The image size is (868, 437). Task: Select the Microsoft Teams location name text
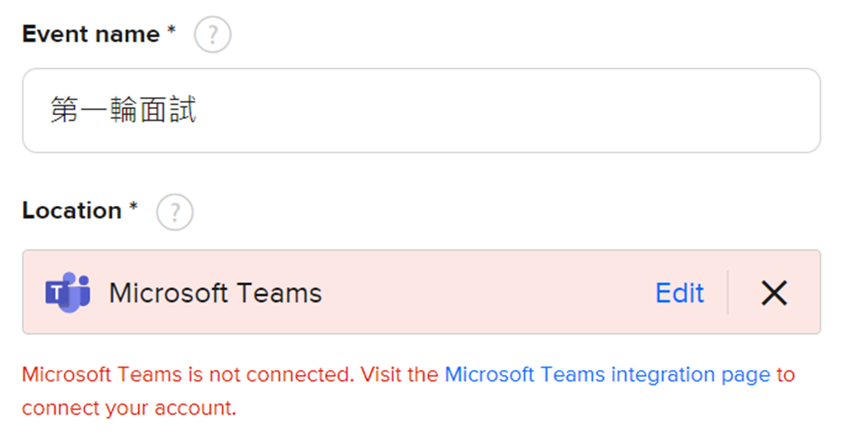pyautogui.click(x=215, y=293)
